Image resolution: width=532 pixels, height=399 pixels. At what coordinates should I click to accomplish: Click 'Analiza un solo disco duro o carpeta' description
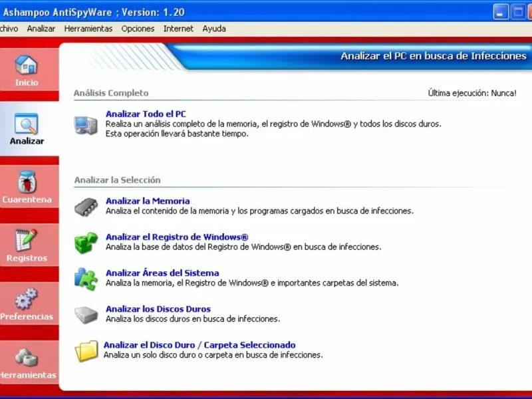[x=213, y=355]
